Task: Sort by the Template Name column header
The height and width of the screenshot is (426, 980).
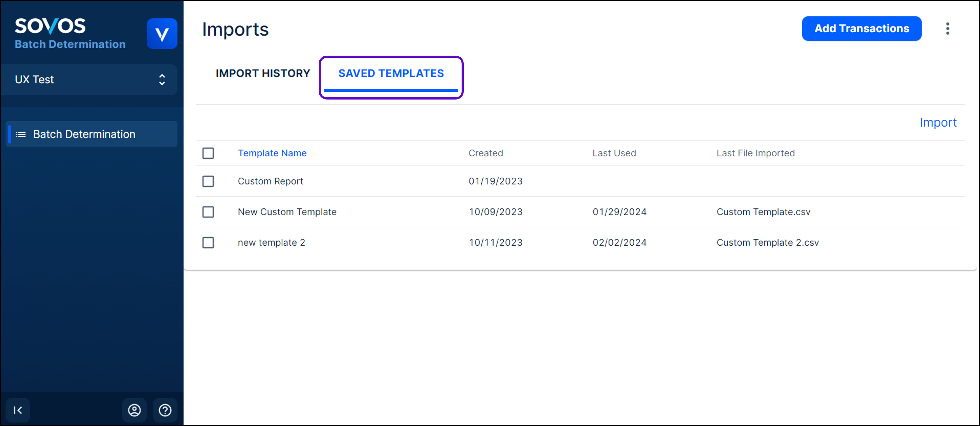Action: pyautogui.click(x=272, y=153)
